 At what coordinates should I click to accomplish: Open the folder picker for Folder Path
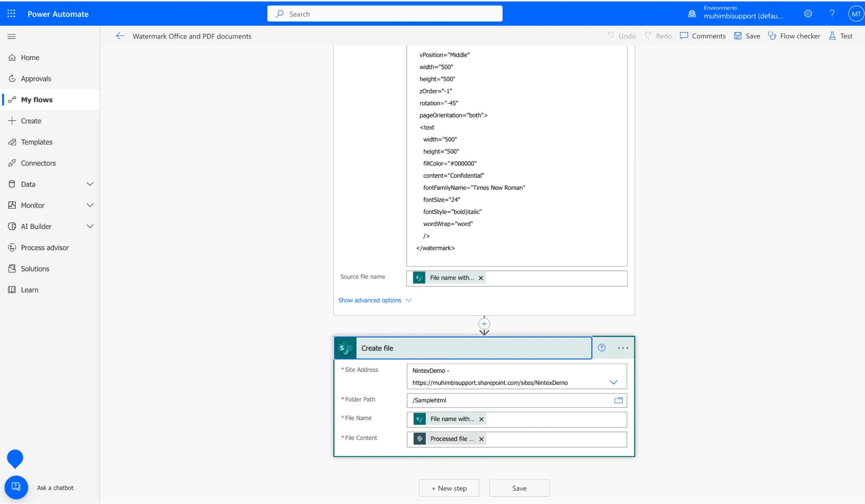pos(618,400)
